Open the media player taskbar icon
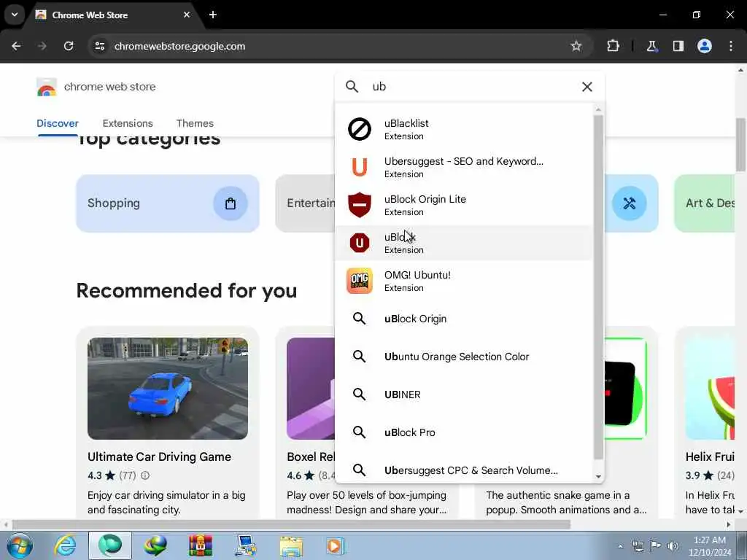This screenshot has width=747, height=560. 336,545
